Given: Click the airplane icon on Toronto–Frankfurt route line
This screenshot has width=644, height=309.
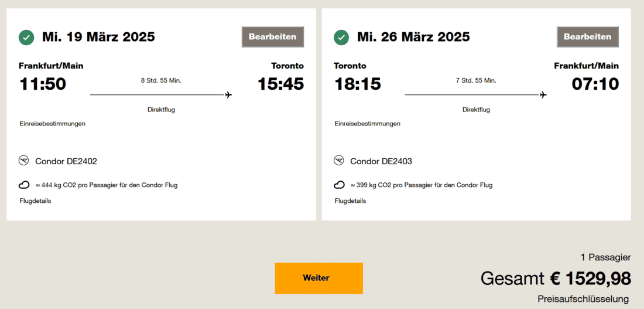Looking at the screenshot, I should (x=543, y=95).
